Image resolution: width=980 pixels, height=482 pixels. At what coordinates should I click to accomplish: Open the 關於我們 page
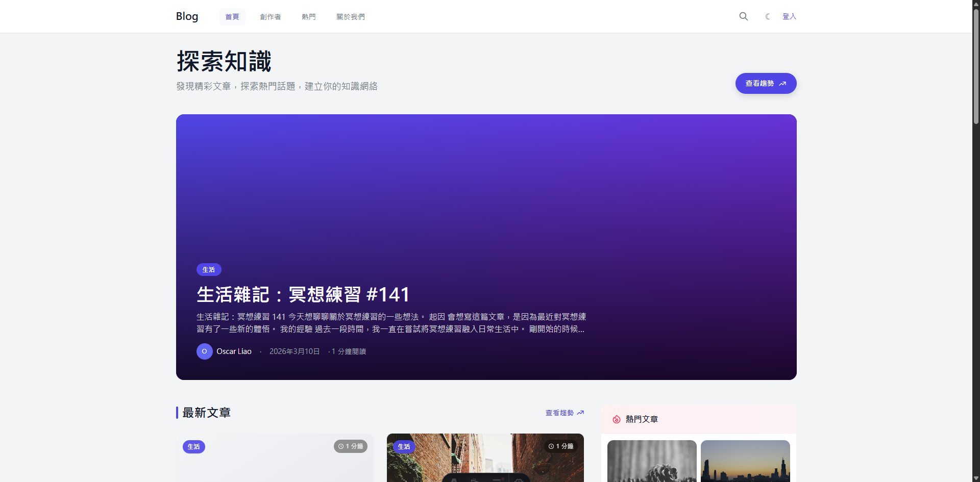pos(351,16)
